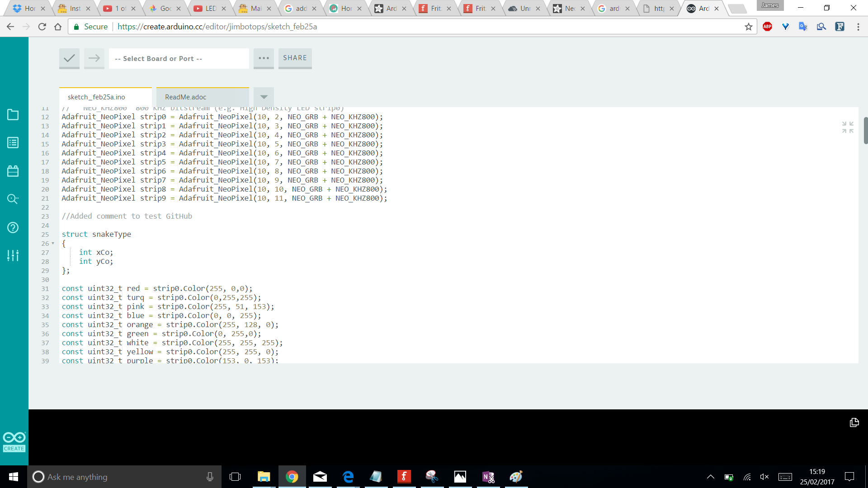Select the Arduino Create logo icon

(14, 442)
